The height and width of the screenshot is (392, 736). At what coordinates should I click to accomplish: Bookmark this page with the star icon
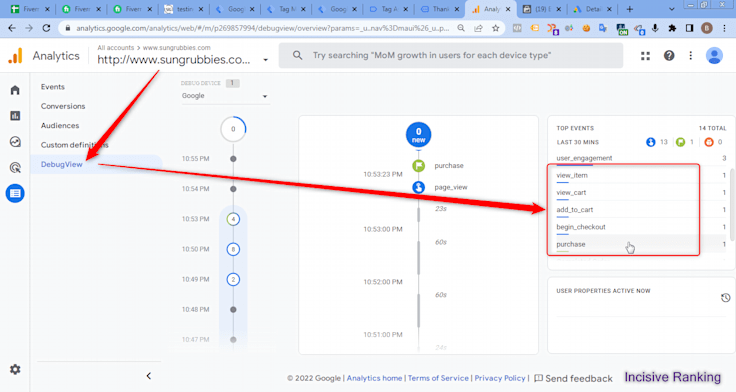495,28
